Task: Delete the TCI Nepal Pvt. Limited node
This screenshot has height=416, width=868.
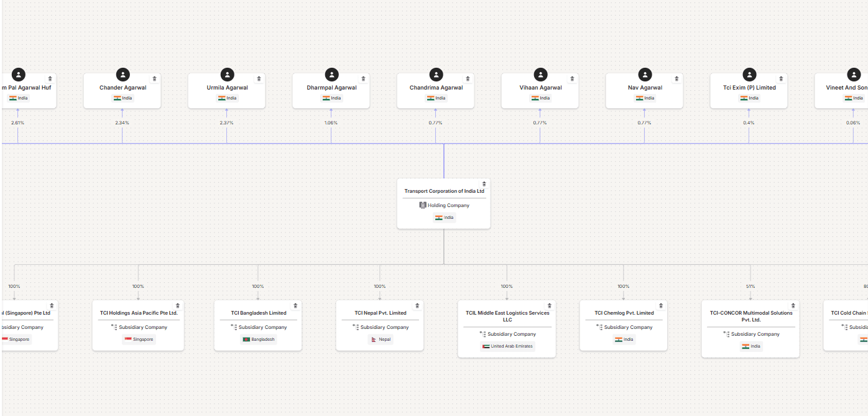Action: (417, 306)
